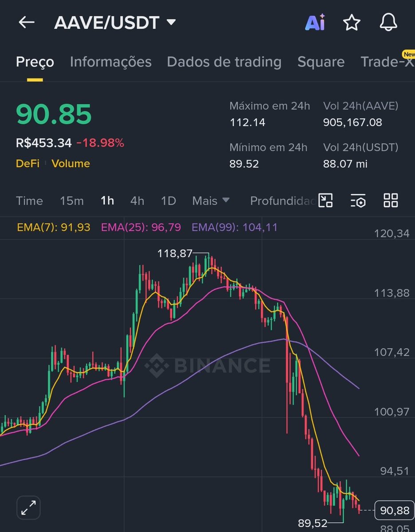Go back using the left arrow
Image resolution: width=415 pixels, height=532 pixels.
(x=27, y=22)
